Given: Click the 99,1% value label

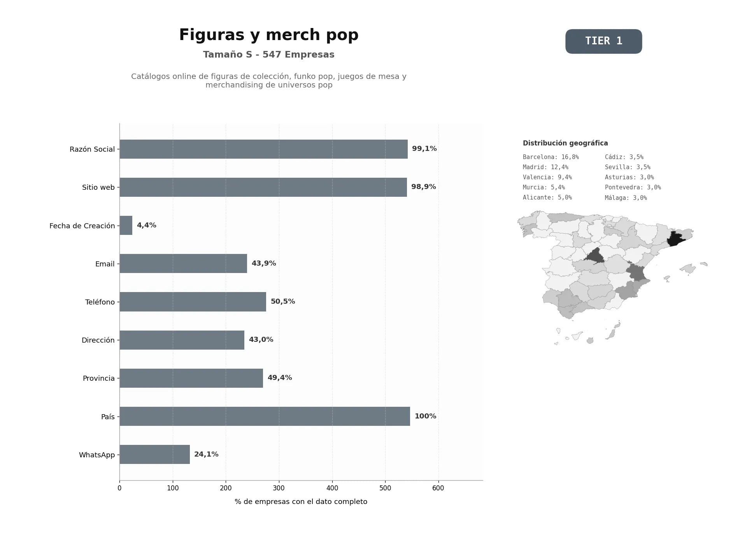Looking at the screenshot, I should pyautogui.click(x=424, y=149).
